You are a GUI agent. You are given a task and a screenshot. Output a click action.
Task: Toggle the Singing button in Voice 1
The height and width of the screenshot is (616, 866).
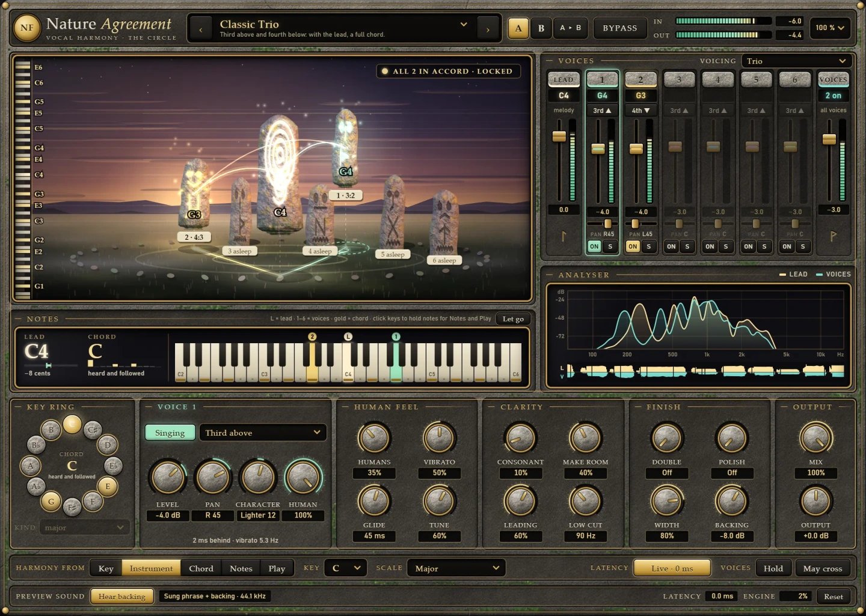coord(170,433)
